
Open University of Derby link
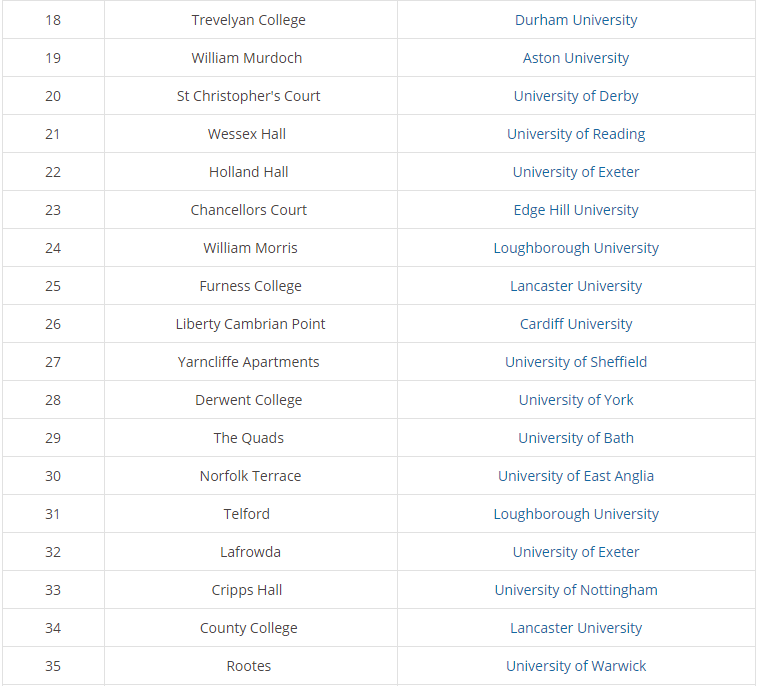(x=576, y=96)
